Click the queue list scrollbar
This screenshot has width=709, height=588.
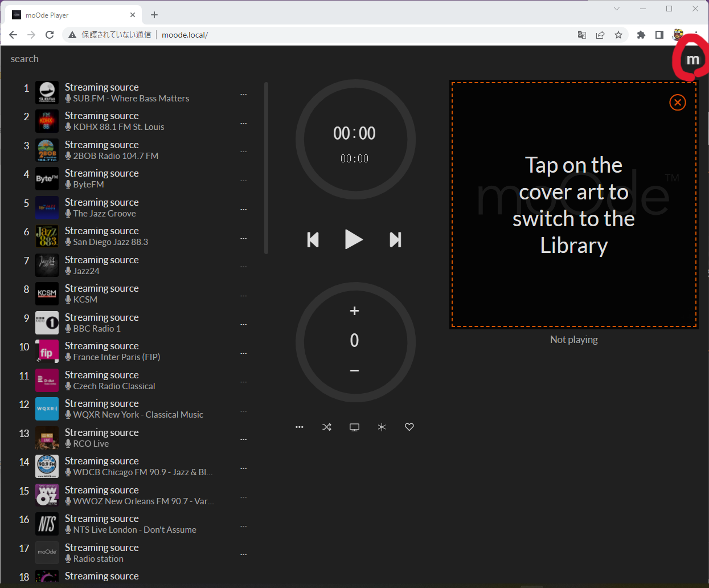(x=266, y=168)
